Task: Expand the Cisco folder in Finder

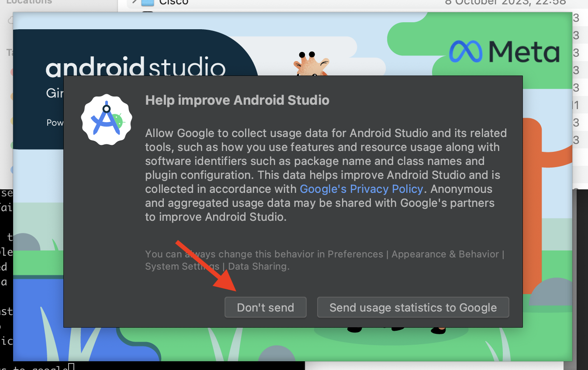Action: point(135,2)
